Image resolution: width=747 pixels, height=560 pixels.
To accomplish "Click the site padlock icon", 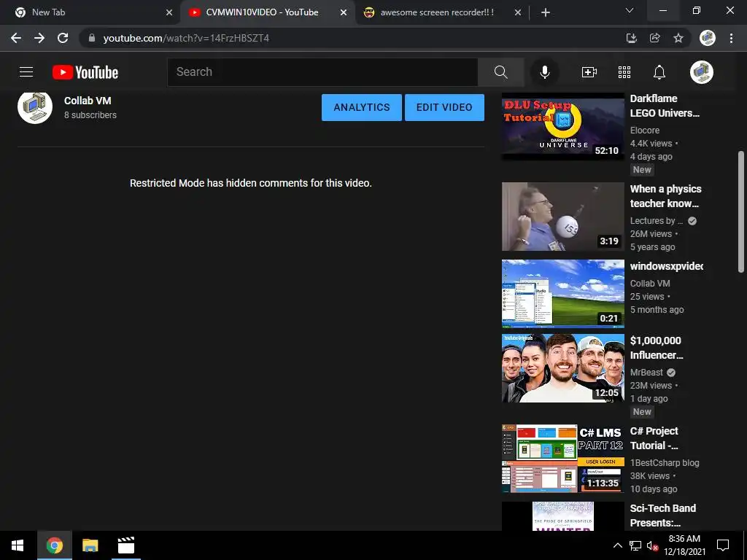I will coord(92,38).
